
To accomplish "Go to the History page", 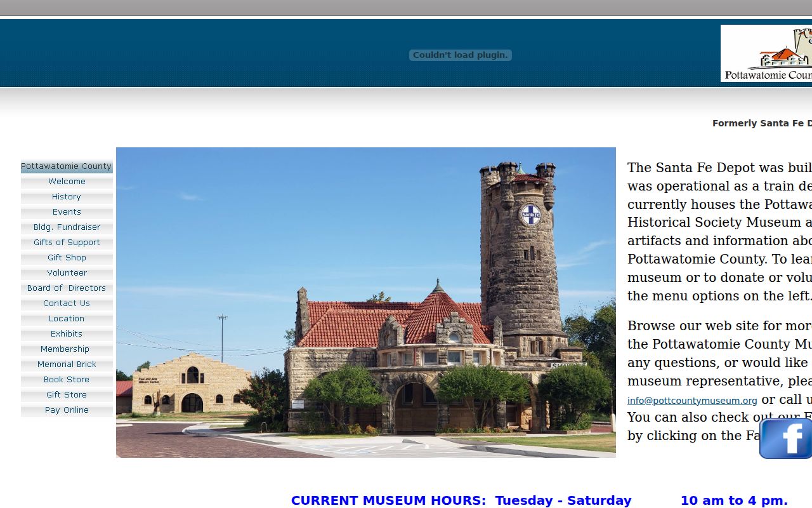I will [67, 197].
